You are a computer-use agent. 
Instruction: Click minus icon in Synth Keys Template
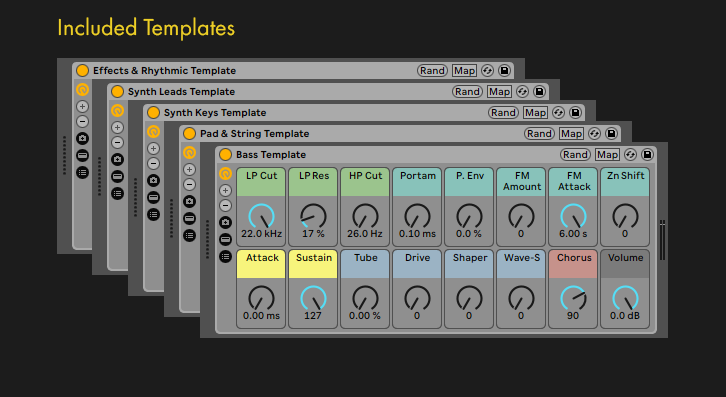pyautogui.click(x=153, y=164)
